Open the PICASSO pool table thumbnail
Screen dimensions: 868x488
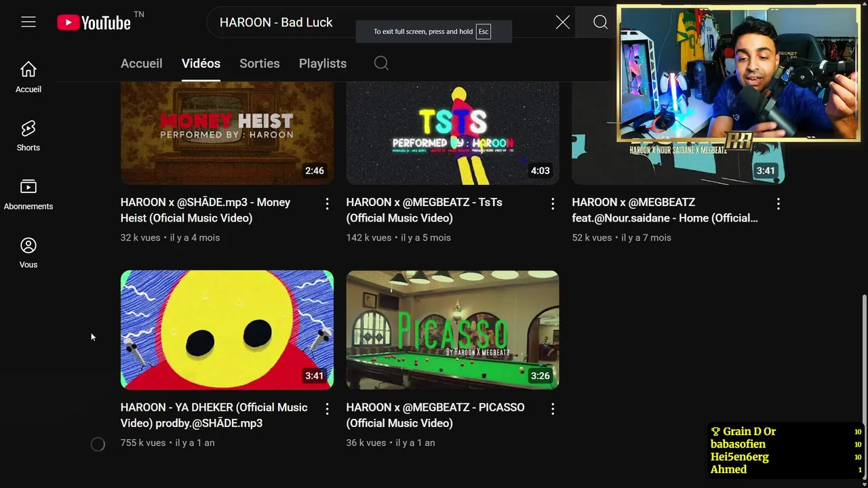[453, 330]
